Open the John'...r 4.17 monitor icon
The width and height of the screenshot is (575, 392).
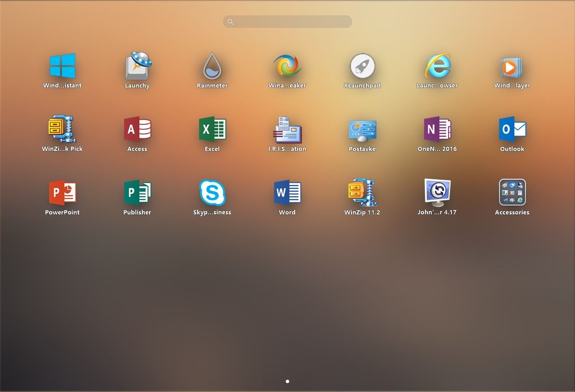tap(437, 192)
